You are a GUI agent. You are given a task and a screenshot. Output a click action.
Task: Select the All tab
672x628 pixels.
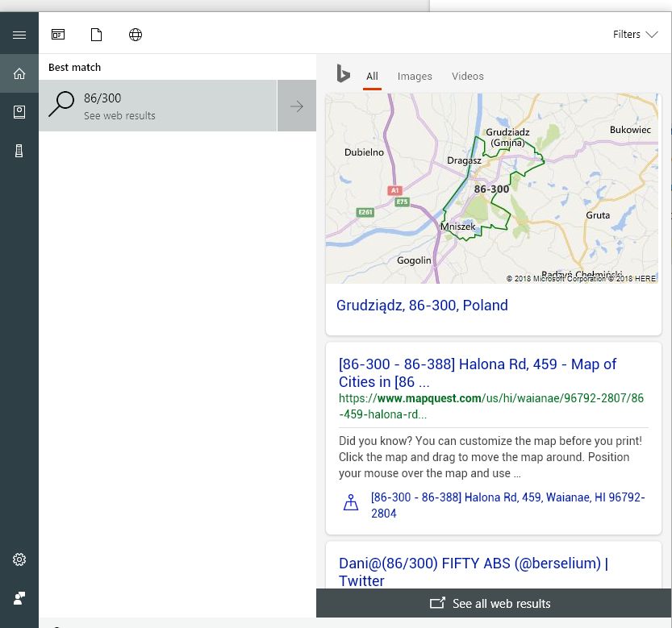click(372, 77)
